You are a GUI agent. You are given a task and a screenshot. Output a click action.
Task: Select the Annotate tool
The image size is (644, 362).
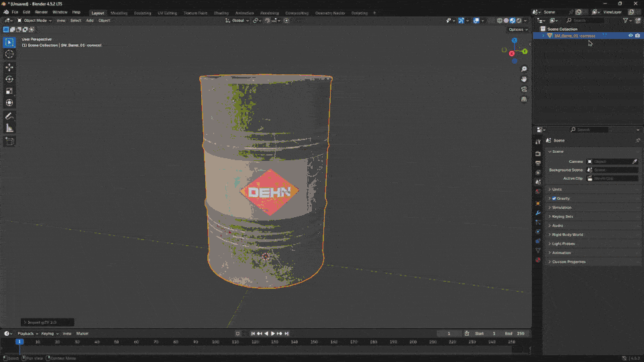[9, 117]
